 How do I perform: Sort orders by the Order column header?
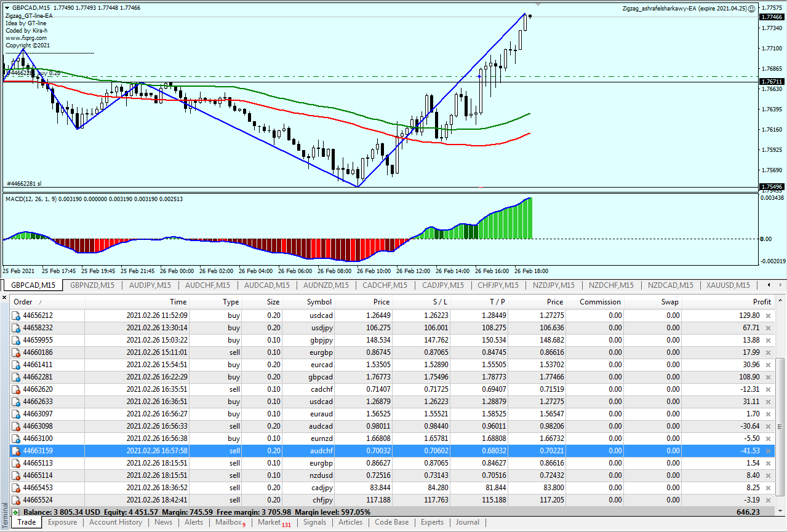[x=47, y=302]
